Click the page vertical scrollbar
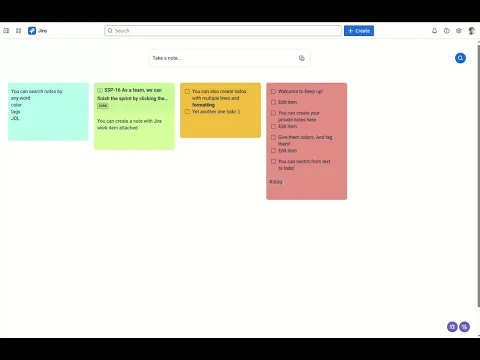480x360 pixels. point(478,175)
